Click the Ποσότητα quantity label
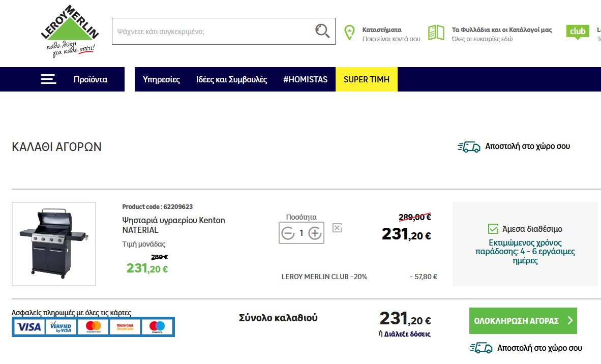Viewport: 601px width, 364px height. 302,217
